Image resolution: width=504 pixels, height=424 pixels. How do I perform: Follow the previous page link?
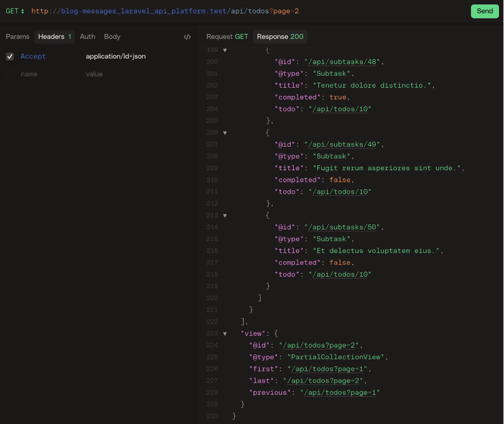pyautogui.click(x=340, y=392)
